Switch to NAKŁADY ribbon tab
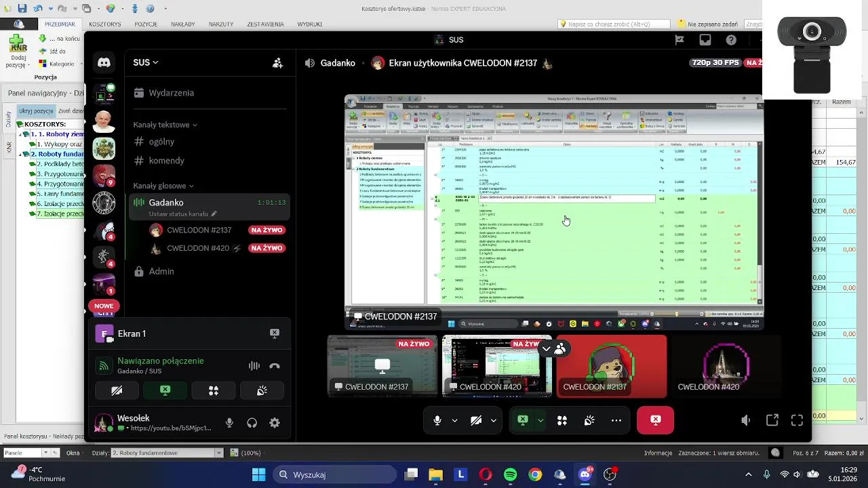Viewport: 868px width, 488px height. click(182, 24)
